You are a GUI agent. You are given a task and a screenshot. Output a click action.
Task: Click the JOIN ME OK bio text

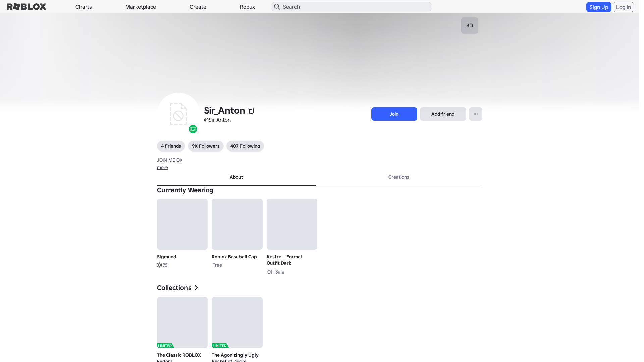pyautogui.click(x=170, y=160)
